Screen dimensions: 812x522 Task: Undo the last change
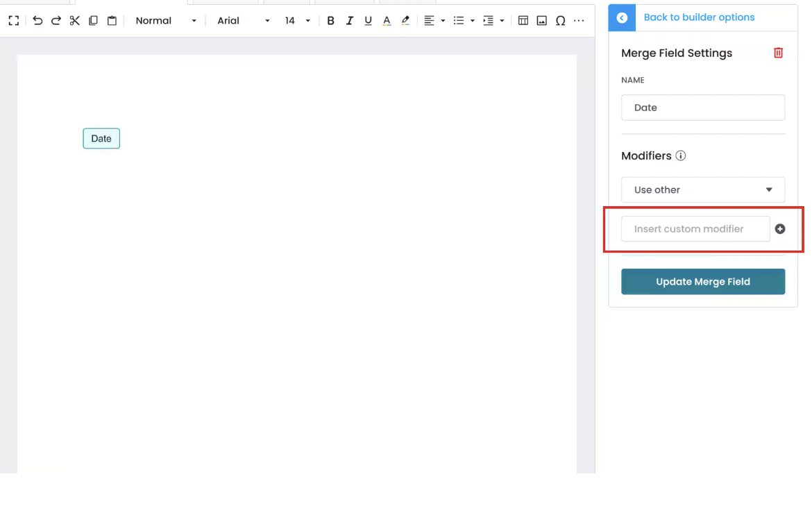pyautogui.click(x=37, y=20)
